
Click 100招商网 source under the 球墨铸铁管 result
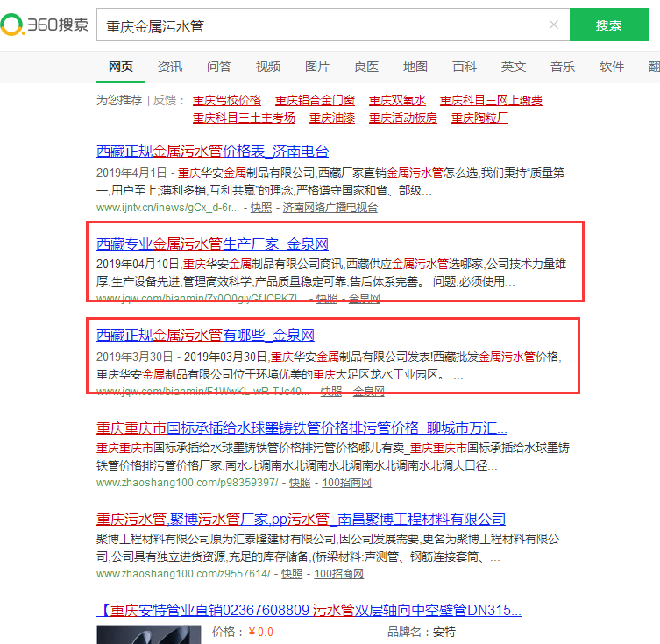(x=347, y=483)
